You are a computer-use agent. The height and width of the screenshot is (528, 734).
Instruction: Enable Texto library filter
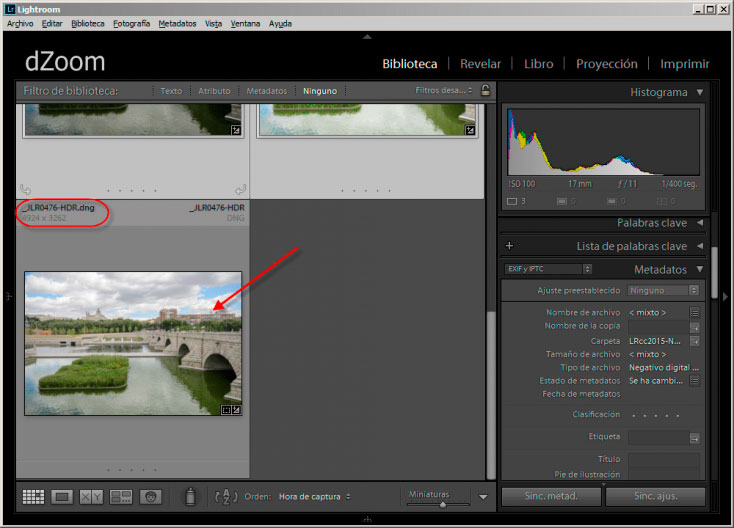click(171, 91)
